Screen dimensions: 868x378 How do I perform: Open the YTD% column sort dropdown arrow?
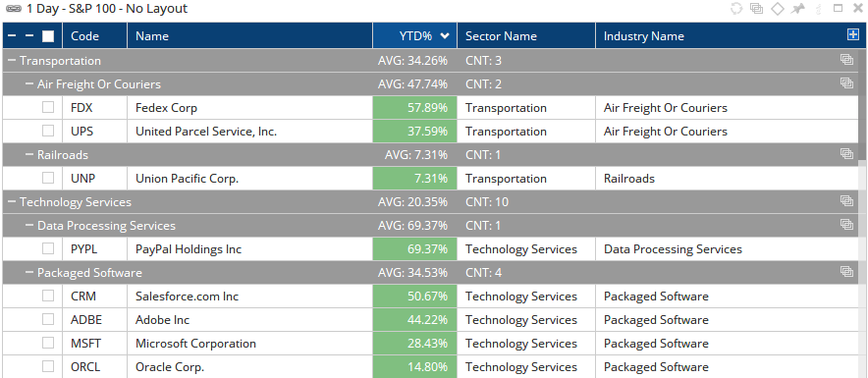pos(445,36)
